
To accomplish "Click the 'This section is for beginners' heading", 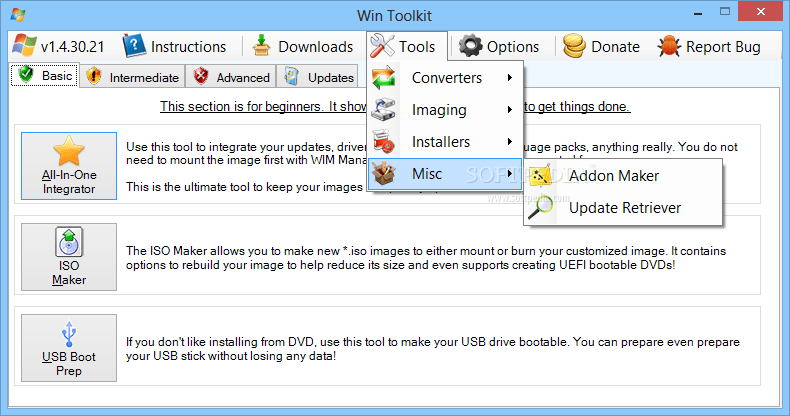I will pyautogui.click(x=395, y=107).
